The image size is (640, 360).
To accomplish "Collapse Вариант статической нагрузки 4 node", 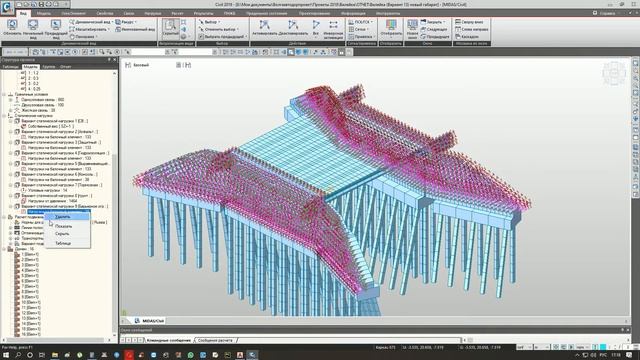I will pos(10,153).
